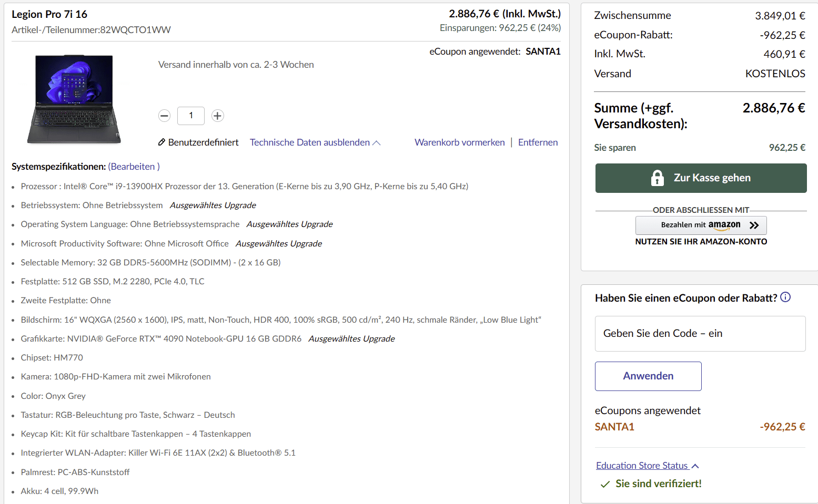Click the quantity number field
Viewport: 818px width, 504px height.
pyautogui.click(x=191, y=116)
